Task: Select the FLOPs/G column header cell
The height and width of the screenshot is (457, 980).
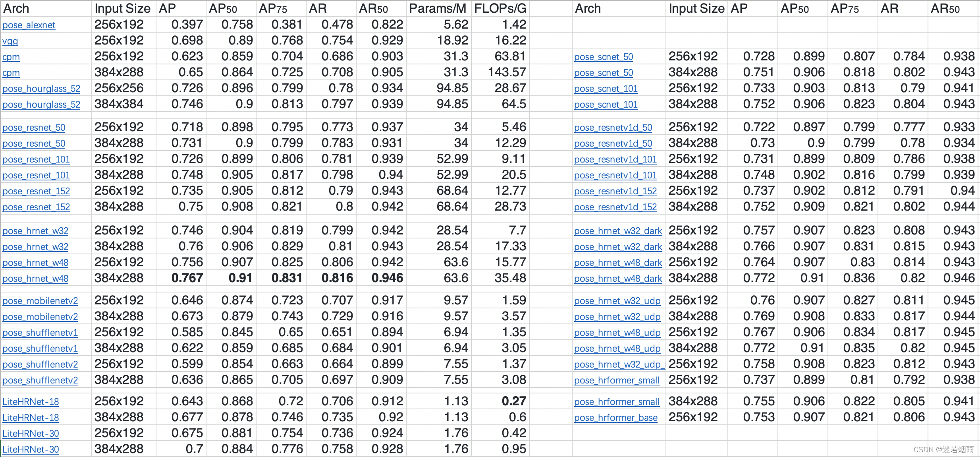Action: pyautogui.click(x=500, y=8)
